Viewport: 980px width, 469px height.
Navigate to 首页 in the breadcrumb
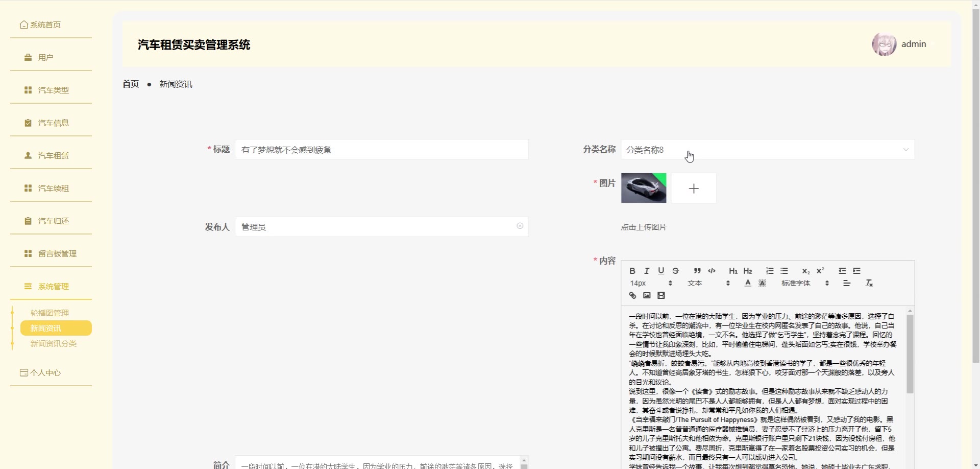tap(131, 84)
